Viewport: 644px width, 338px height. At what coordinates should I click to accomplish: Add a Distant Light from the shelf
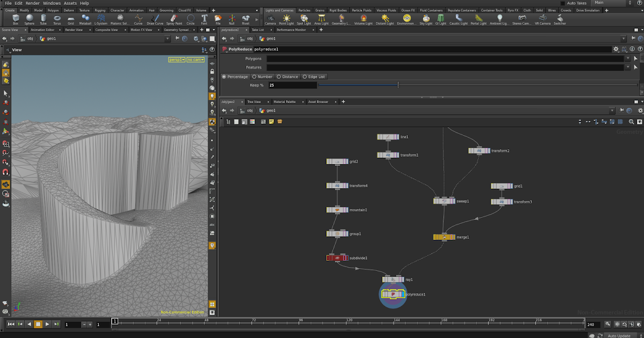point(384,20)
